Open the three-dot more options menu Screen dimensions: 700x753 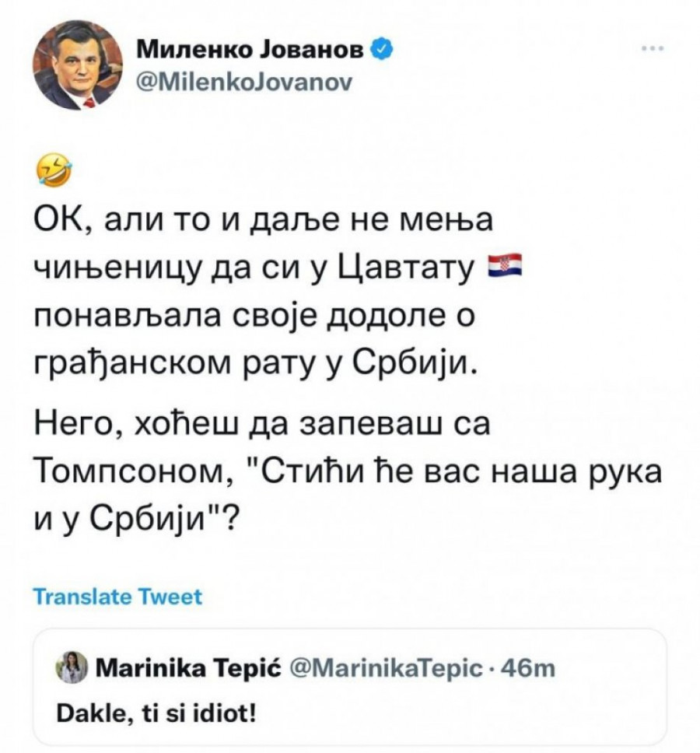(650, 50)
